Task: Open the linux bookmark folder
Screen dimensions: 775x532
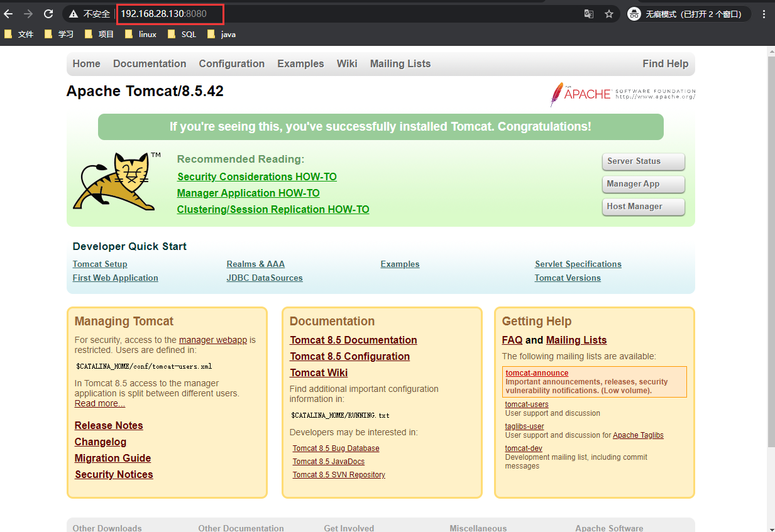Action: coord(141,35)
